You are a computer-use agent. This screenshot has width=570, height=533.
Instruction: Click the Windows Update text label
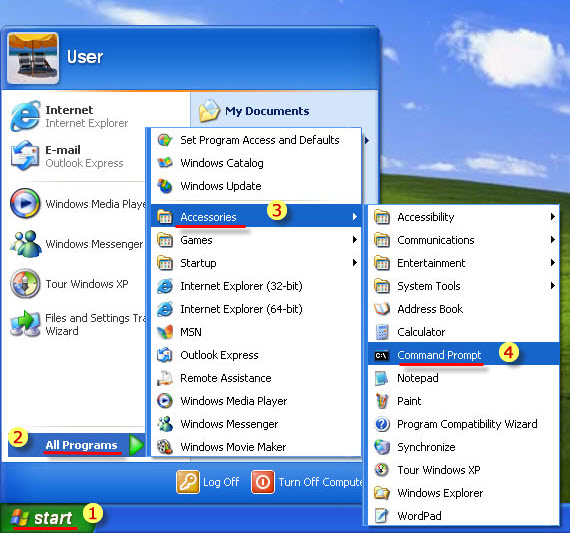click(x=221, y=186)
